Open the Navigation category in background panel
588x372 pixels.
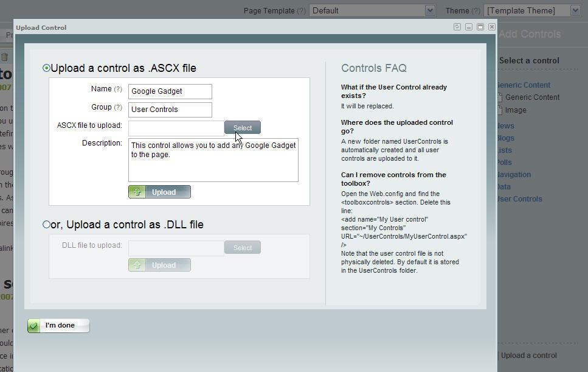coord(514,175)
